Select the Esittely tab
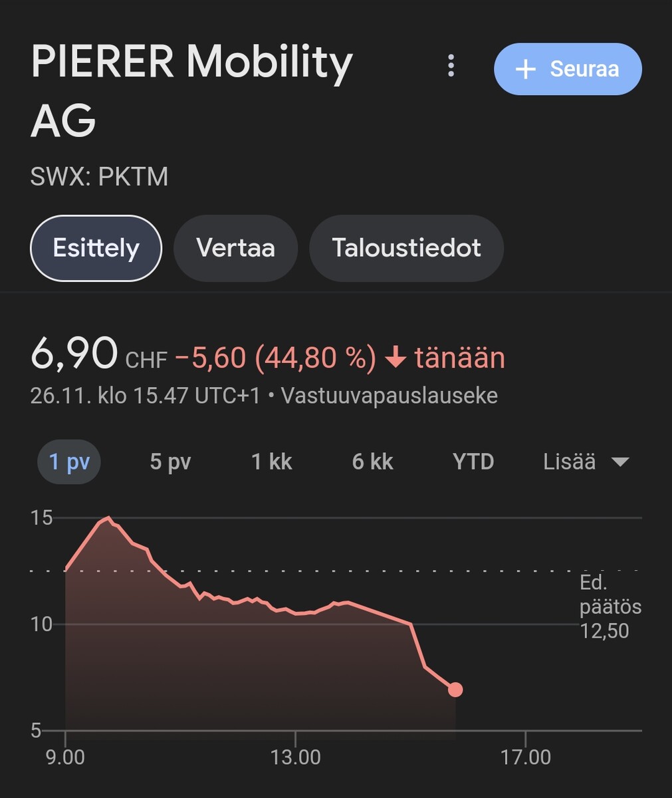 (96, 248)
